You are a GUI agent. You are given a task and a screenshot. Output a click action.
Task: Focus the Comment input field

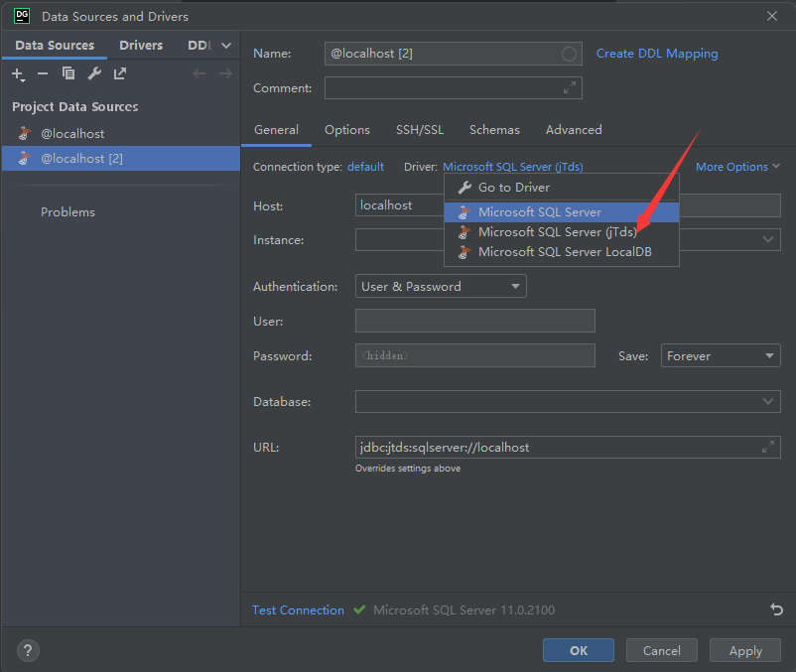click(453, 87)
